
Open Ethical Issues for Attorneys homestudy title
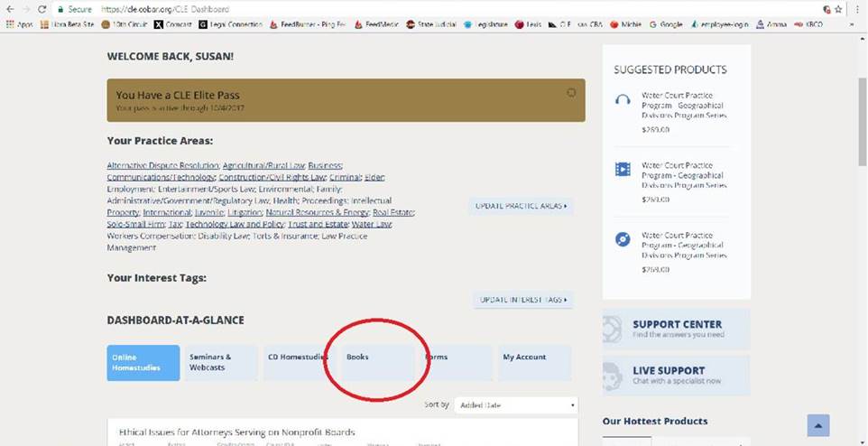click(x=237, y=432)
